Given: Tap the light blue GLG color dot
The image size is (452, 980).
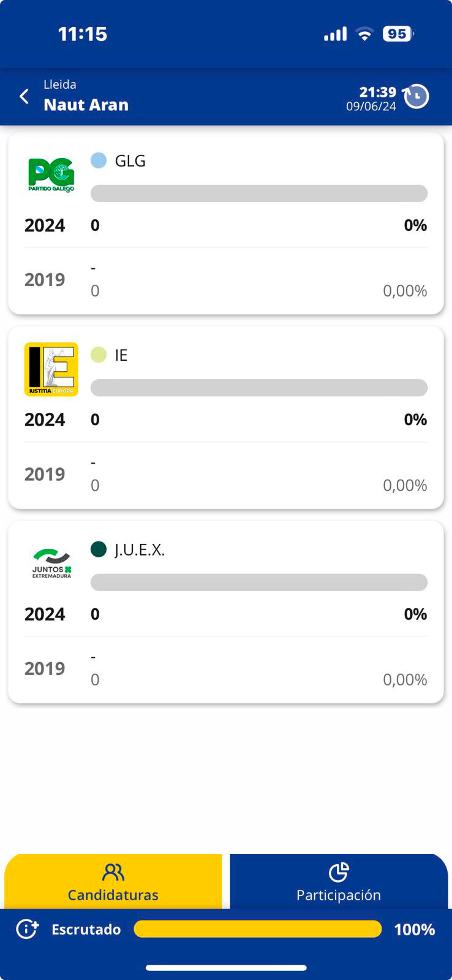Looking at the screenshot, I should coord(99,160).
